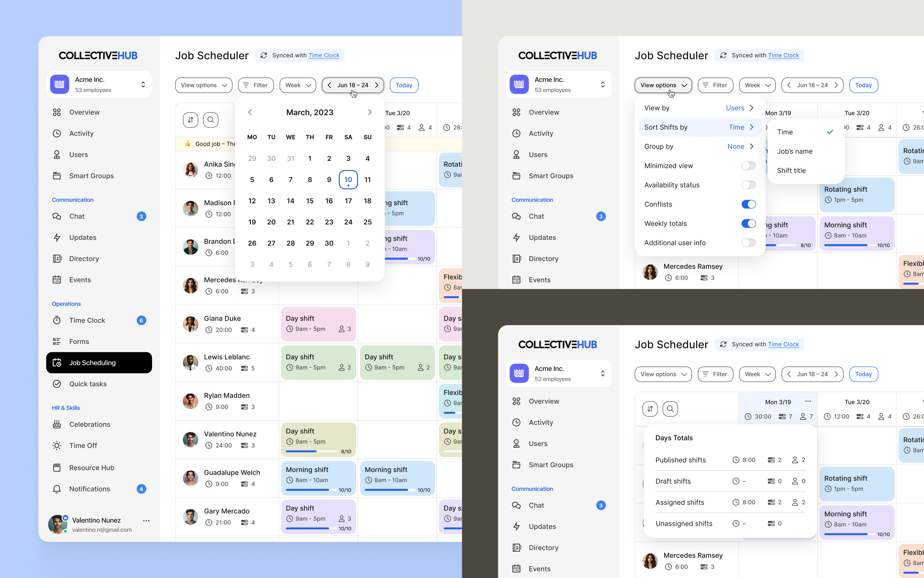This screenshot has width=924, height=578.
Task: Open Overview in left panel sidebar
Action: pyautogui.click(x=99, y=112)
